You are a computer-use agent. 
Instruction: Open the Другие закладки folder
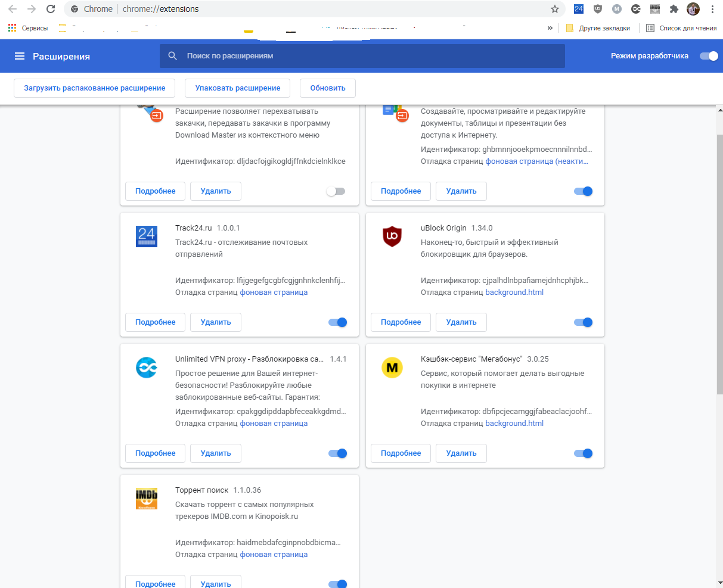click(598, 28)
